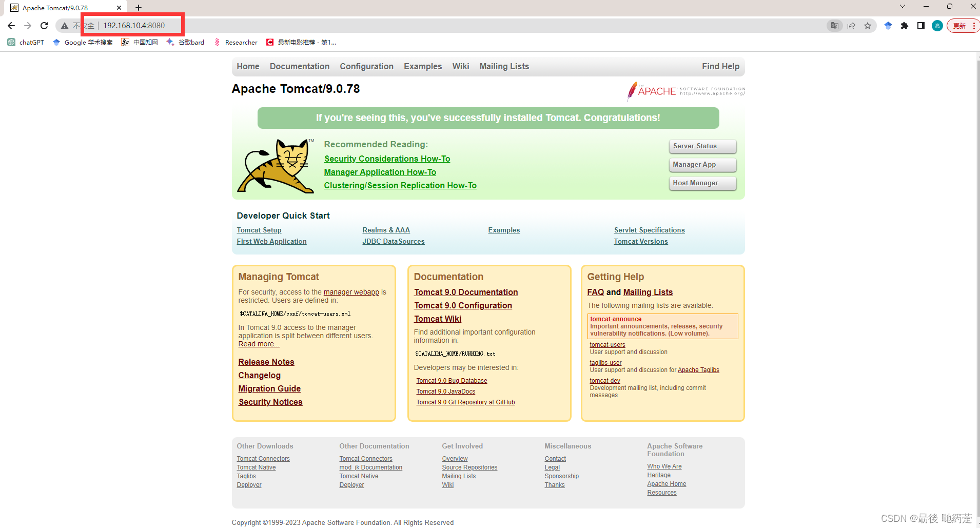Viewport: 980px width, 528px height.
Task: Reload the Tomcat page
Action: (x=44, y=26)
